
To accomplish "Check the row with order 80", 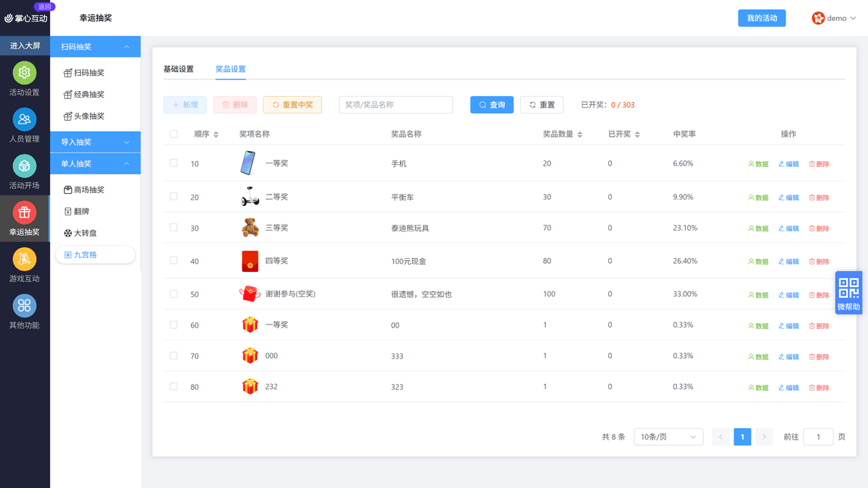I will click(174, 386).
